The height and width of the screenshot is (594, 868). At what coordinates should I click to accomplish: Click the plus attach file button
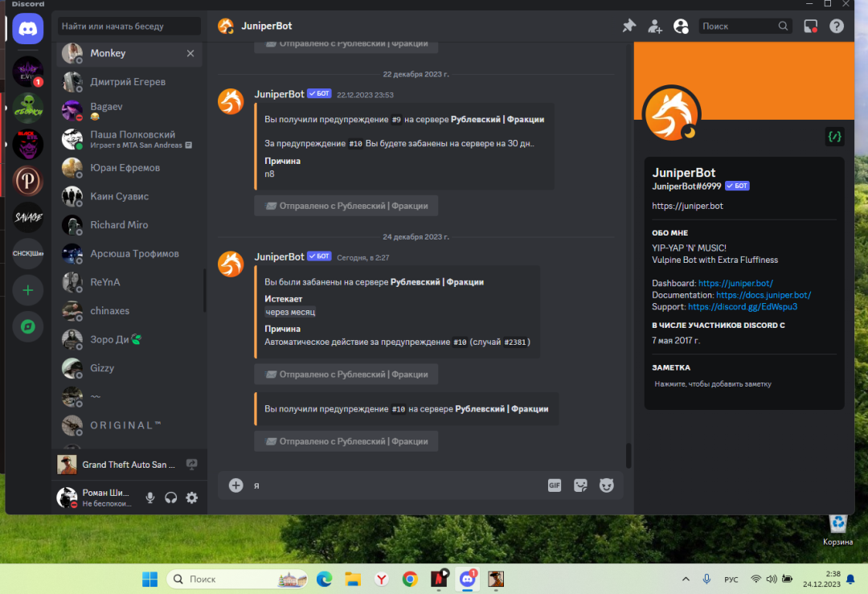235,485
